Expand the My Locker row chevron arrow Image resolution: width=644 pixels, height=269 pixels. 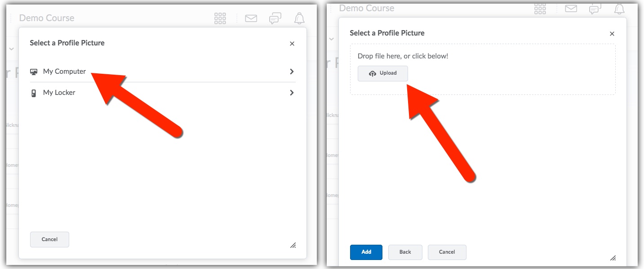(292, 93)
